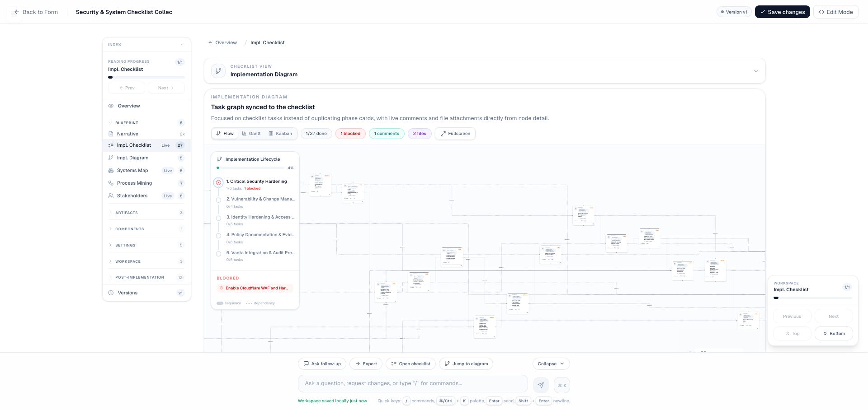
Task: Open the Gantt view
Action: (251, 133)
